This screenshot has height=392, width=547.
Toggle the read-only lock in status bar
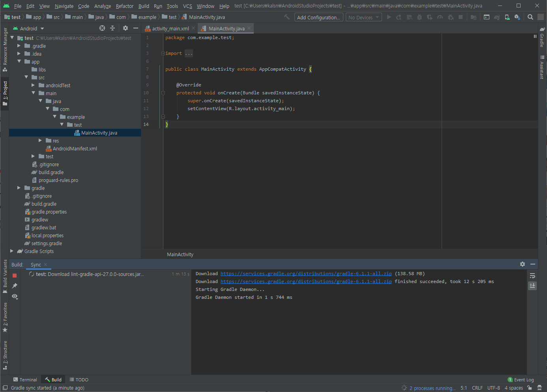point(529,388)
